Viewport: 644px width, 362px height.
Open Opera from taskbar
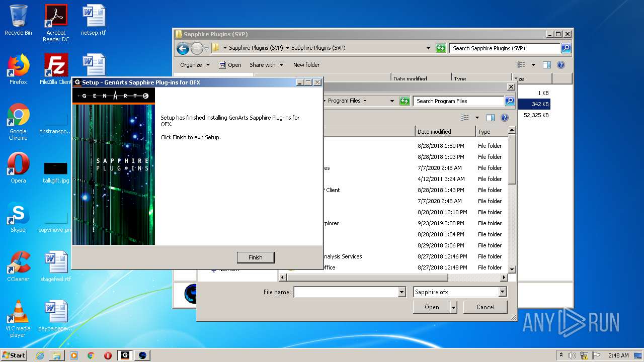[x=108, y=355]
